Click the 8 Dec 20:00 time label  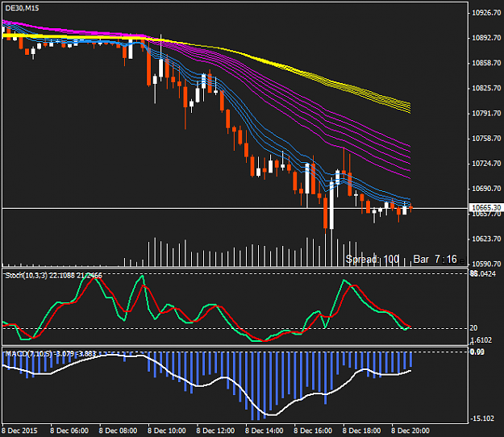tap(410, 431)
